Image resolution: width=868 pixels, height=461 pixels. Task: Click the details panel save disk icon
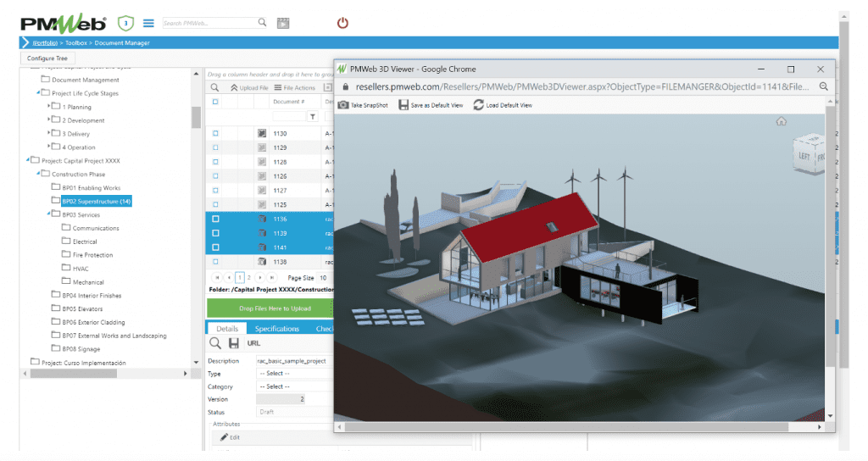tap(234, 343)
